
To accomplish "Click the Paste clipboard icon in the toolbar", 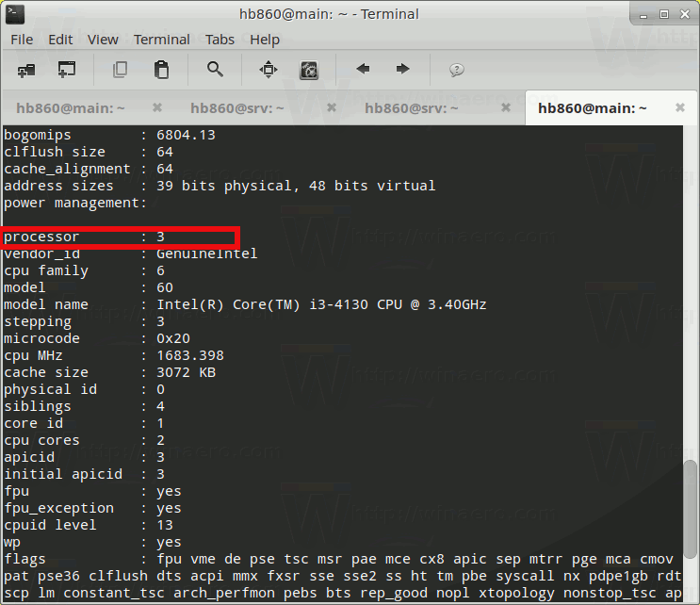I will pyautogui.click(x=161, y=69).
